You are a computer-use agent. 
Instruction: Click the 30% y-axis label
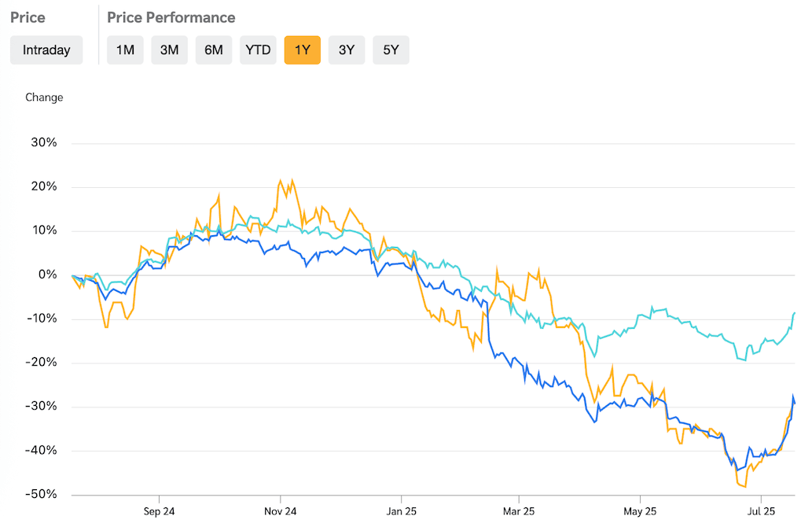coord(44,142)
